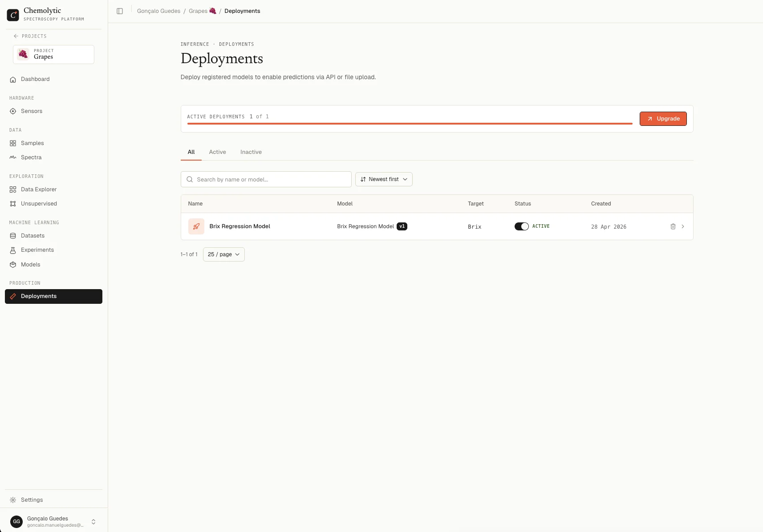Screen dimensions: 763x532
Task: Click the Brix Regression Model text in Model column
Action: click(365, 226)
